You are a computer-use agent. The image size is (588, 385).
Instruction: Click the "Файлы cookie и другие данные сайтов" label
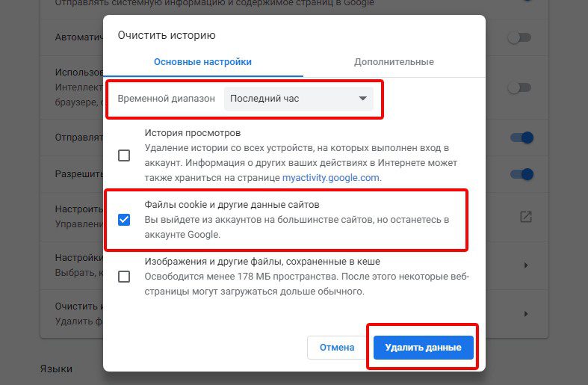[232, 205]
